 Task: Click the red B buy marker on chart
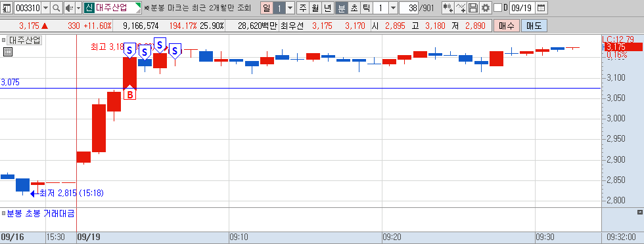point(130,94)
